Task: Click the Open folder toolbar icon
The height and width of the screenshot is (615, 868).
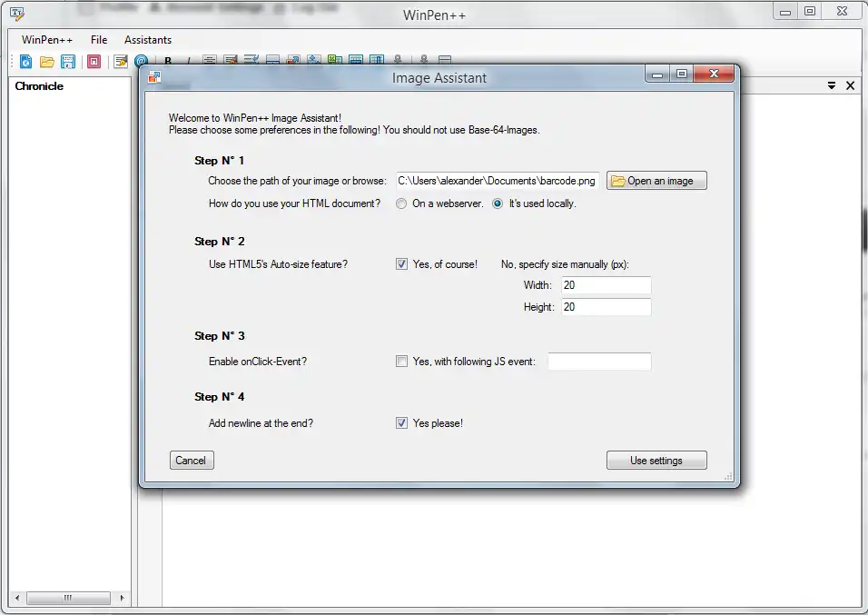Action: pyautogui.click(x=46, y=62)
